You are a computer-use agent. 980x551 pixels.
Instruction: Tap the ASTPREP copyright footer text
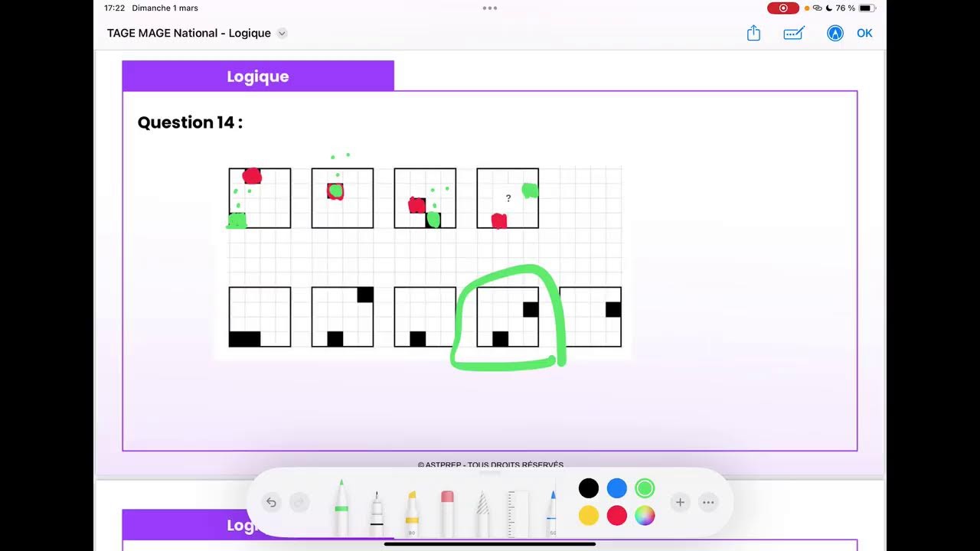click(x=491, y=465)
